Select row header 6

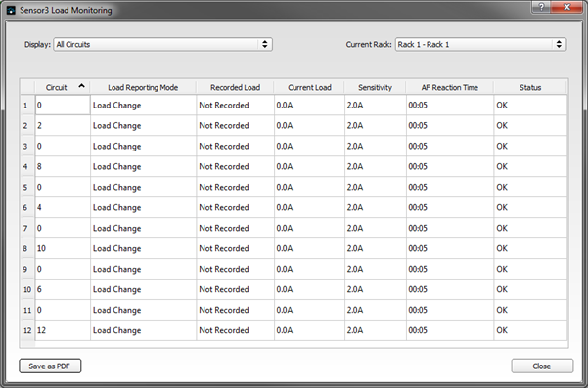click(27, 207)
